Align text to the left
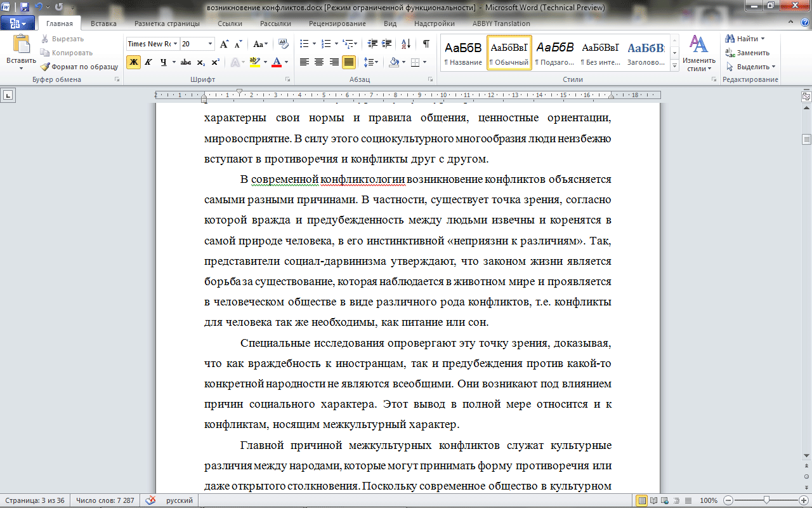This screenshot has width=812, height=508. (304, 62)
